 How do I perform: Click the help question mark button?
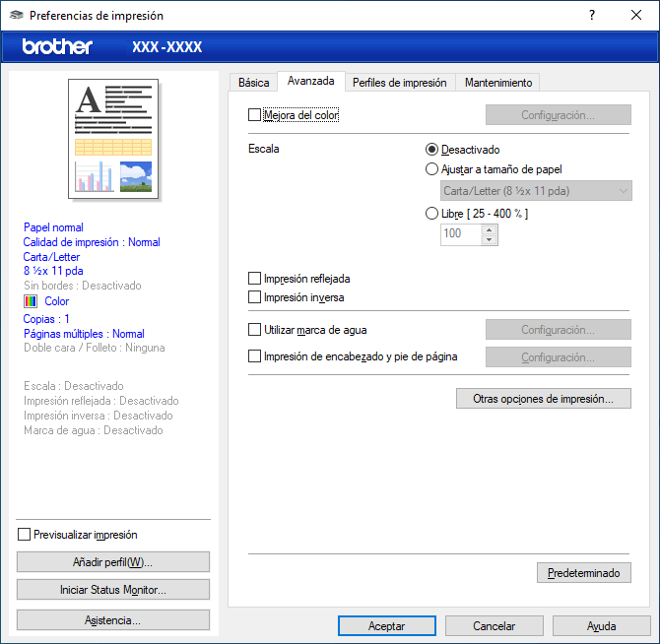click(x=591, y=16)
